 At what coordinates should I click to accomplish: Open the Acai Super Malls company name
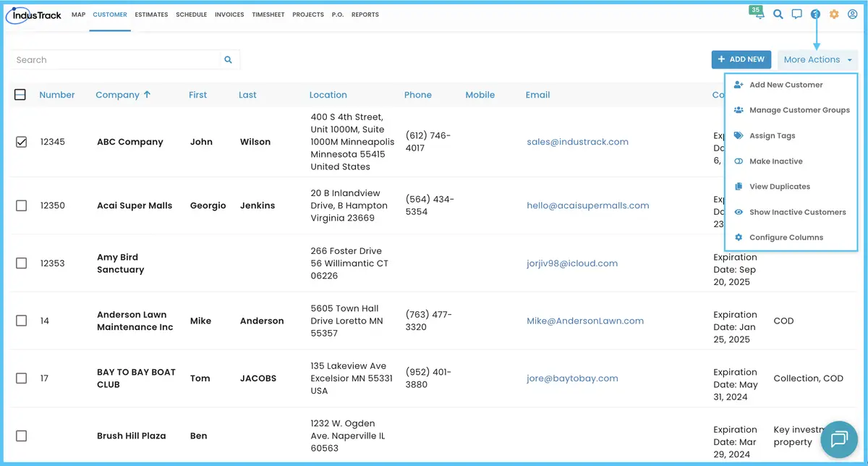[x=135, y=206]
